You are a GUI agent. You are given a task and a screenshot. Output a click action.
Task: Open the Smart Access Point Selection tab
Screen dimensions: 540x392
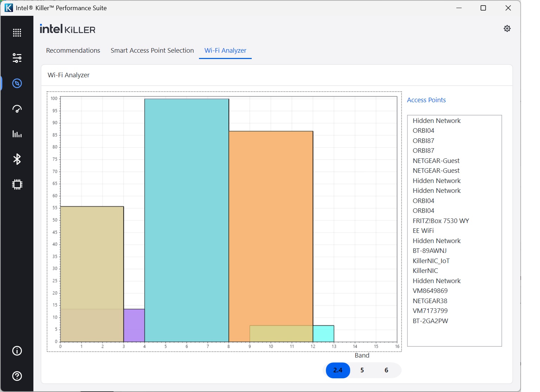pos(152,51)
